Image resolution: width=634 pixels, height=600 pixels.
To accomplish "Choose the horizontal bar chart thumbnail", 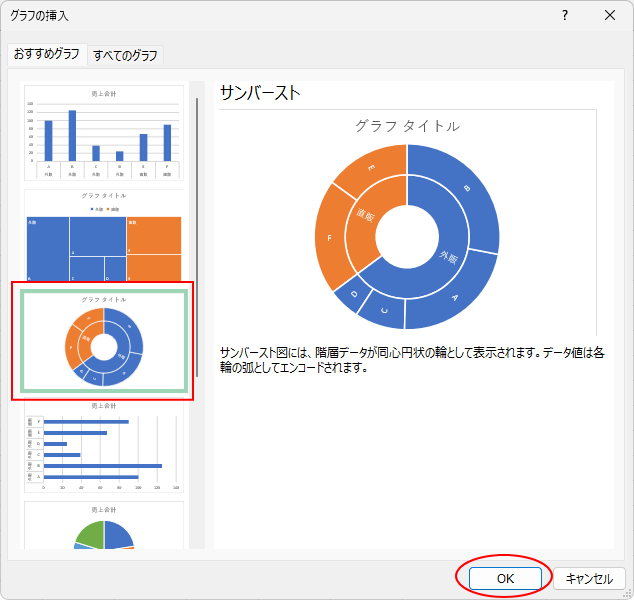I will (x=104, y=445).
